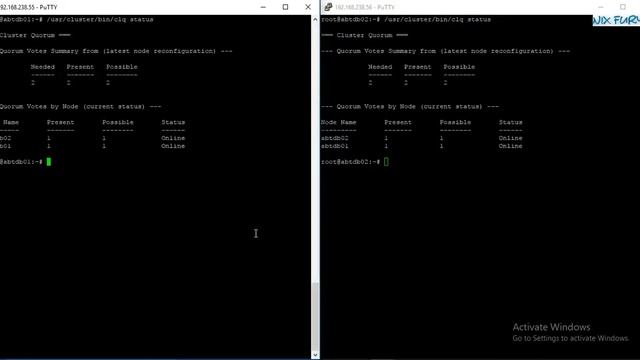Close the left PuTTY window
640x360 pixels.
pos(308,7)
